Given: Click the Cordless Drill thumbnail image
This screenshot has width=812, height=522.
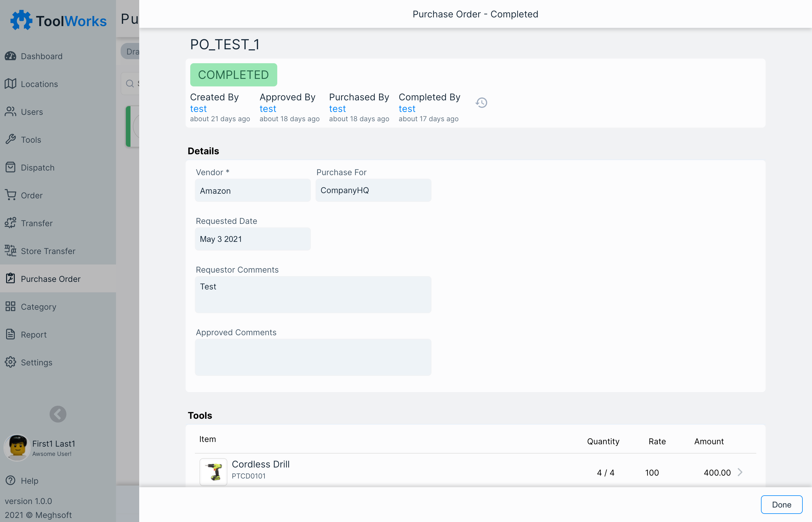Looking at the screenshot, I should [x=213, y=472].
